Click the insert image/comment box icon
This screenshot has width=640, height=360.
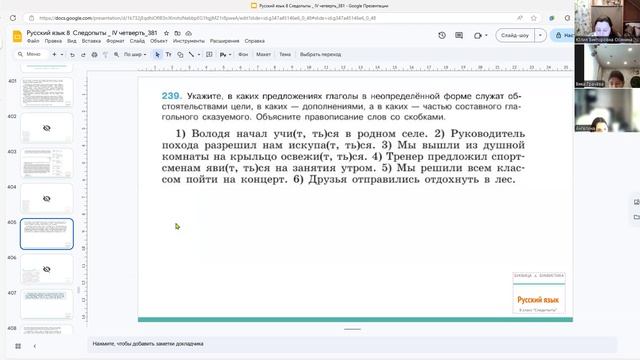(209, 54)
